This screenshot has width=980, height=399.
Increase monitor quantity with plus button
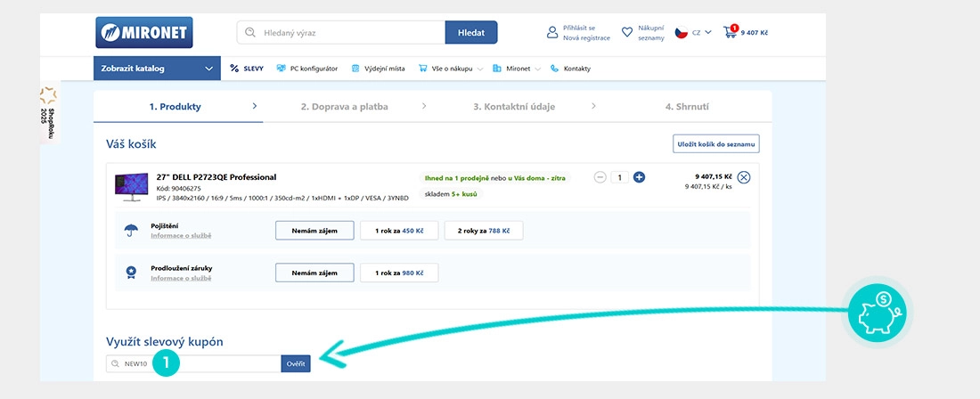(x=639, y=177)
